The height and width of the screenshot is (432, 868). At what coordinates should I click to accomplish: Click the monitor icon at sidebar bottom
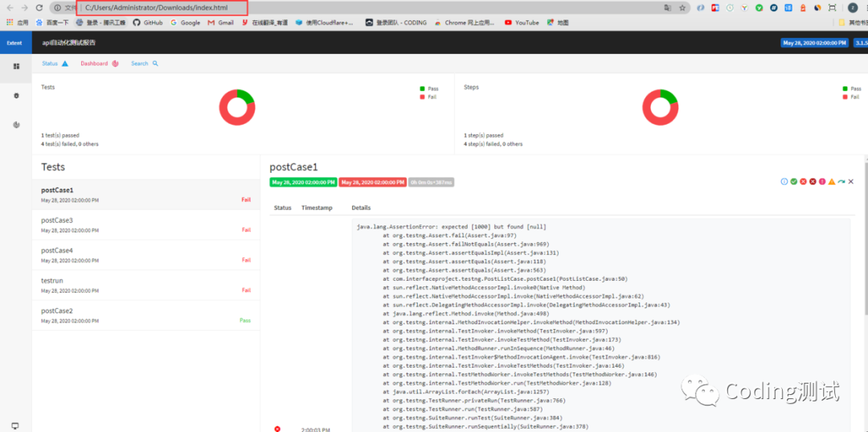[x=15, y=426]
